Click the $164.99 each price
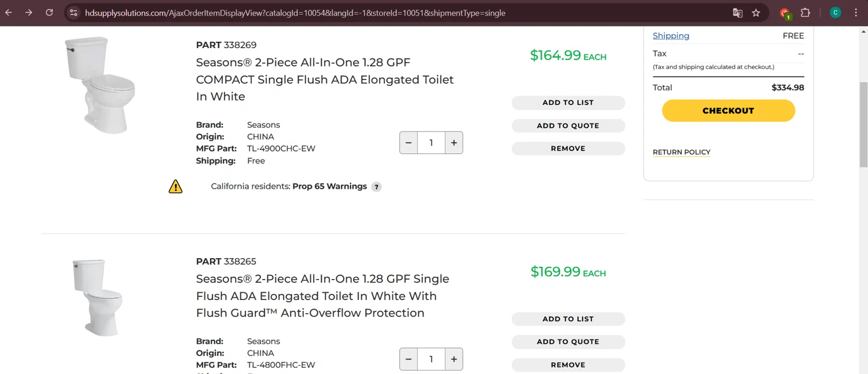 (568, 56)
